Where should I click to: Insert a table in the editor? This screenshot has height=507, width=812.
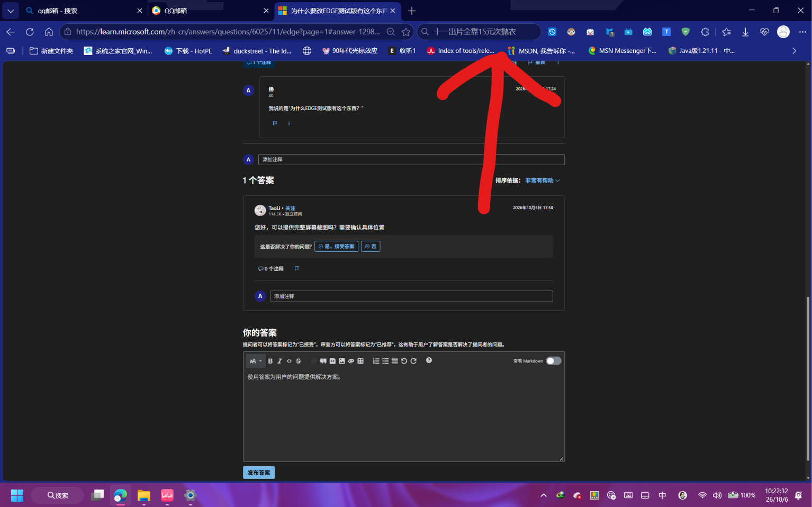tap(360, 361)
